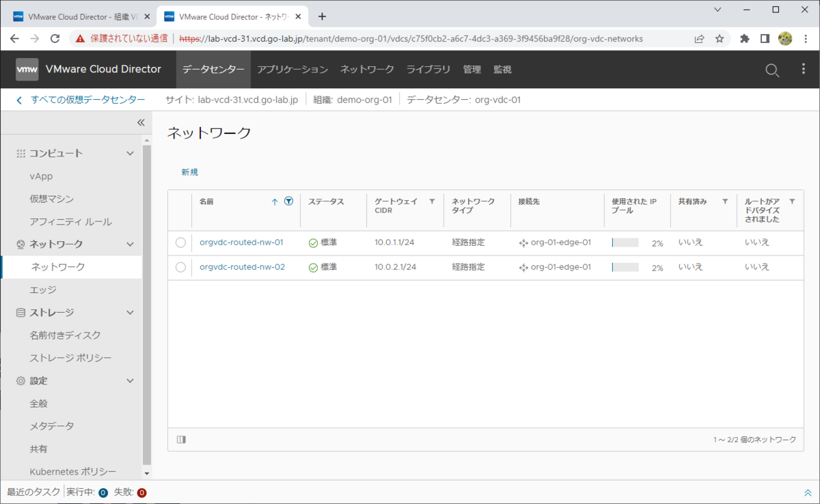Open 仮想マシン in sidebar
Screen dimensions: 820x504
pos(52,199)
